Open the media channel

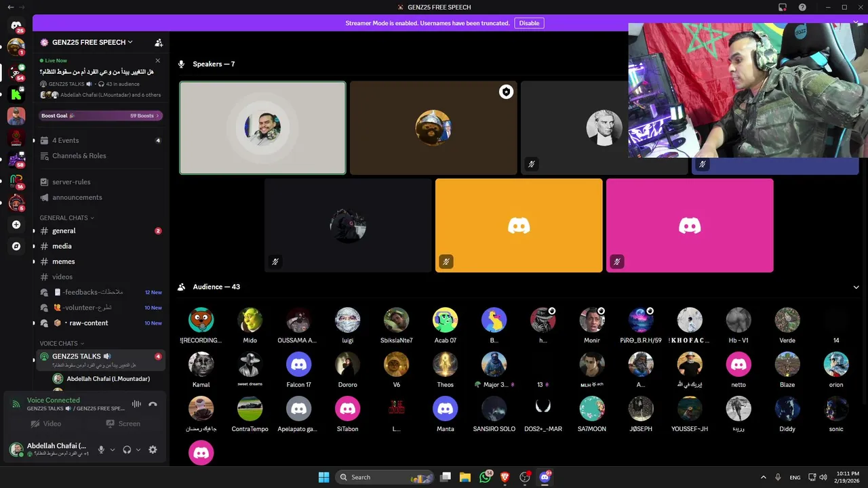(x=101, y=246)
